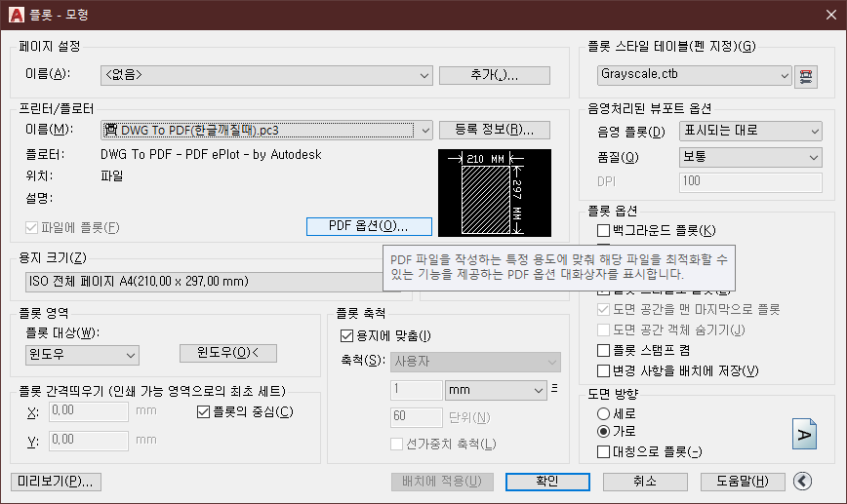Open 도움말 help button
This screenshot has height=504, width=847.
pyautogui.click(x=743, y=482)
